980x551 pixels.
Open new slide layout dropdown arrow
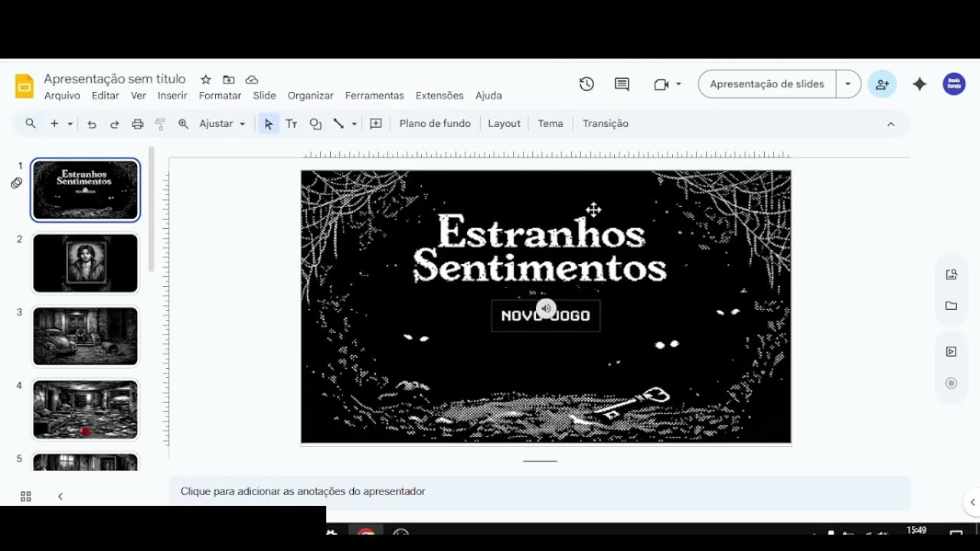pyautogui.click(x=70, y=123)
